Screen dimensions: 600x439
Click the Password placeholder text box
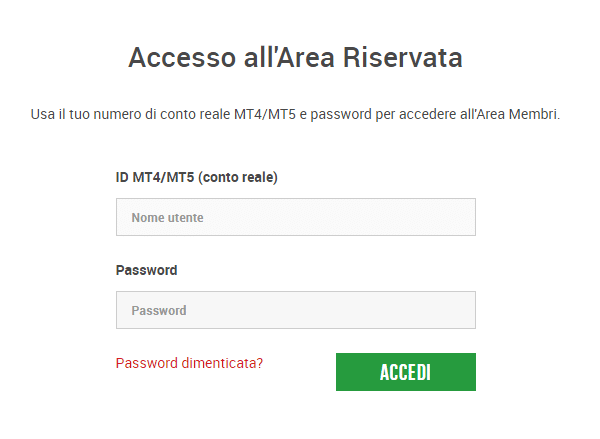tap(295, 310)
